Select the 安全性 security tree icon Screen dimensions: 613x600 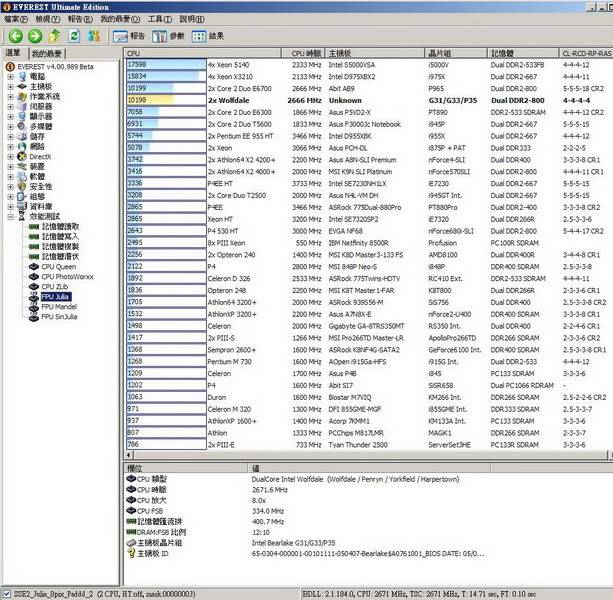[x=23, y=186]
